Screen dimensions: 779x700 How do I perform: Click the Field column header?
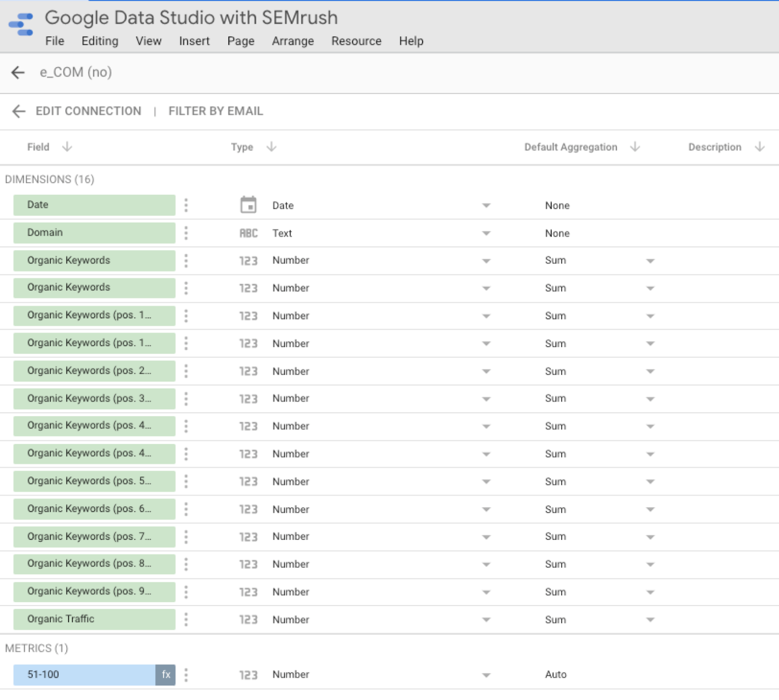tap(38, 147)
